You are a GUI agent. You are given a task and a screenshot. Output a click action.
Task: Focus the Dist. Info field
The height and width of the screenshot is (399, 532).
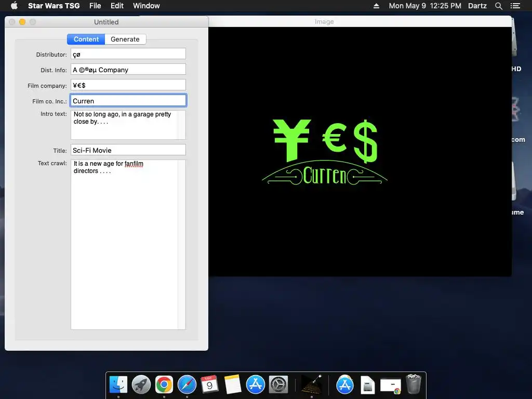click(128, 70)
